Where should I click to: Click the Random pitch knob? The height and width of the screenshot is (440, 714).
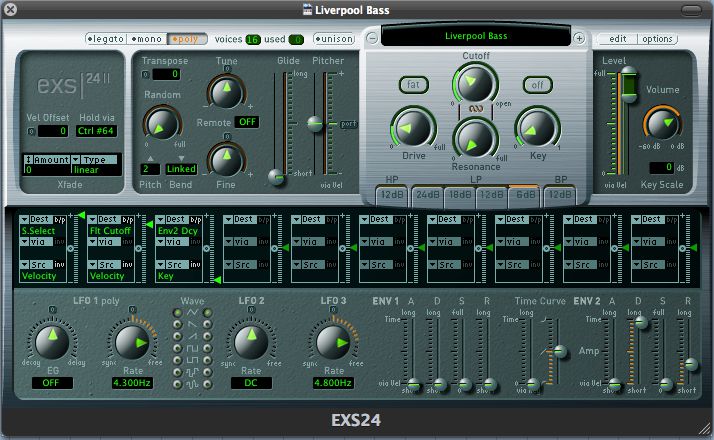tap(162, 124)
